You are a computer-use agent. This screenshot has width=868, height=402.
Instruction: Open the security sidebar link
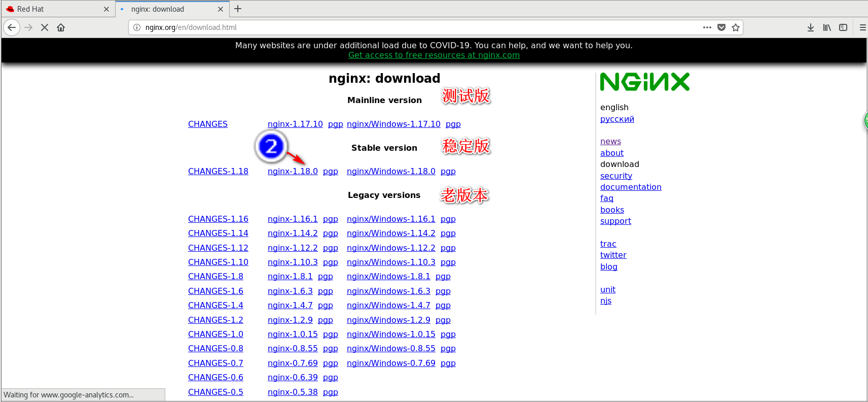click(616, 176)
